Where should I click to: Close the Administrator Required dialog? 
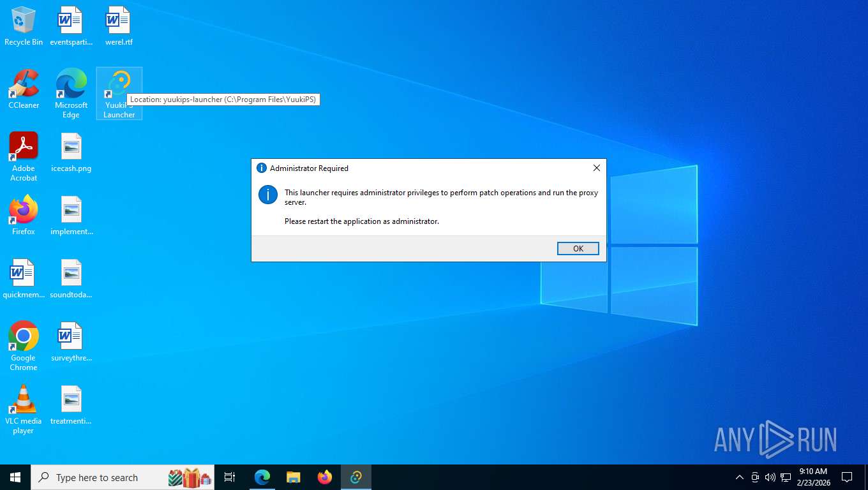tap(596, 168)
